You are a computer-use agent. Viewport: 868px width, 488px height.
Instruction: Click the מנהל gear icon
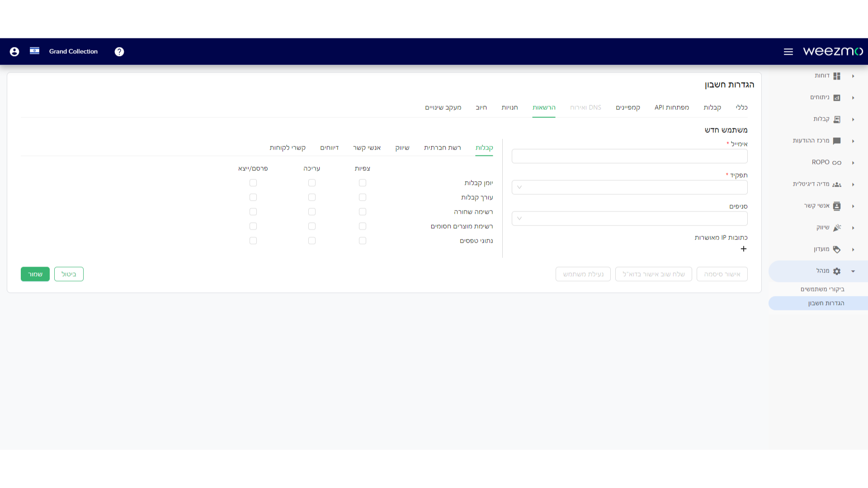[837, 271]
